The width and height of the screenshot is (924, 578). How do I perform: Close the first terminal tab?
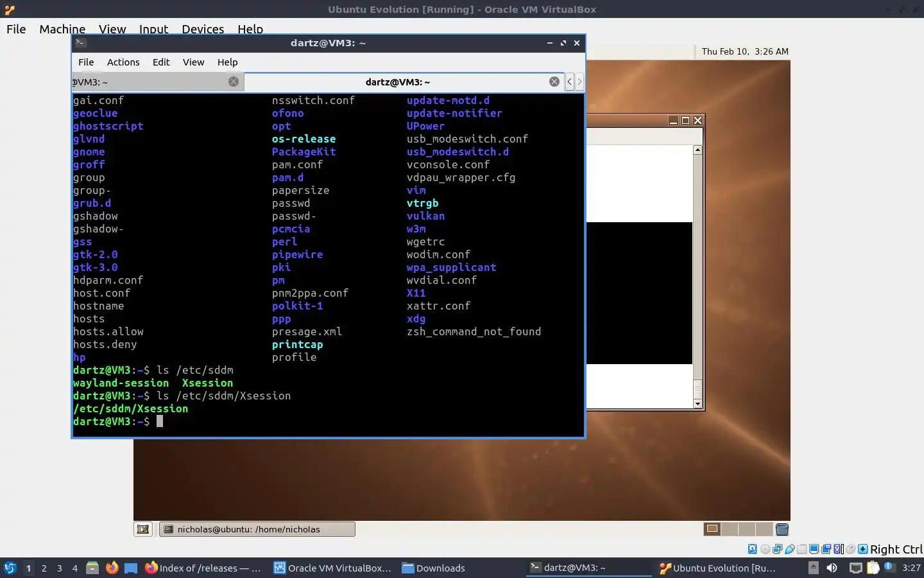pos(234,82)
